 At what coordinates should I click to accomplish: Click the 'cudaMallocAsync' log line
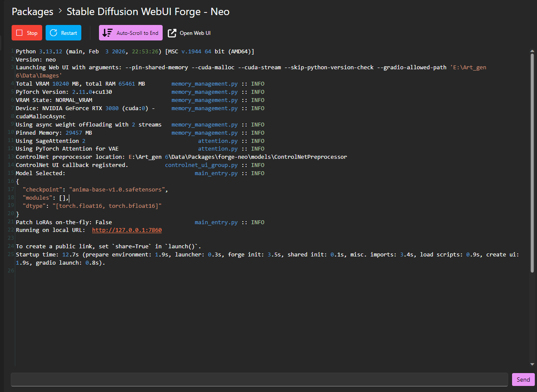point(40,116)
